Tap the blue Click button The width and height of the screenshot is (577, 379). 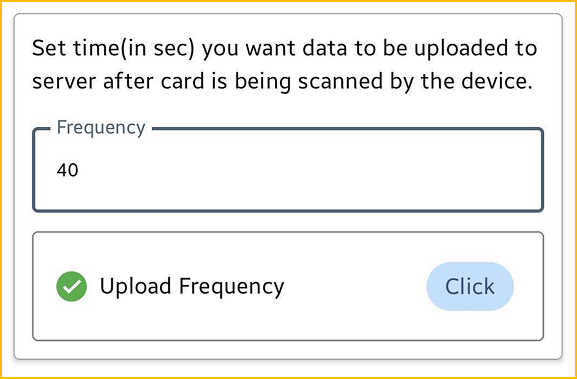470,286
